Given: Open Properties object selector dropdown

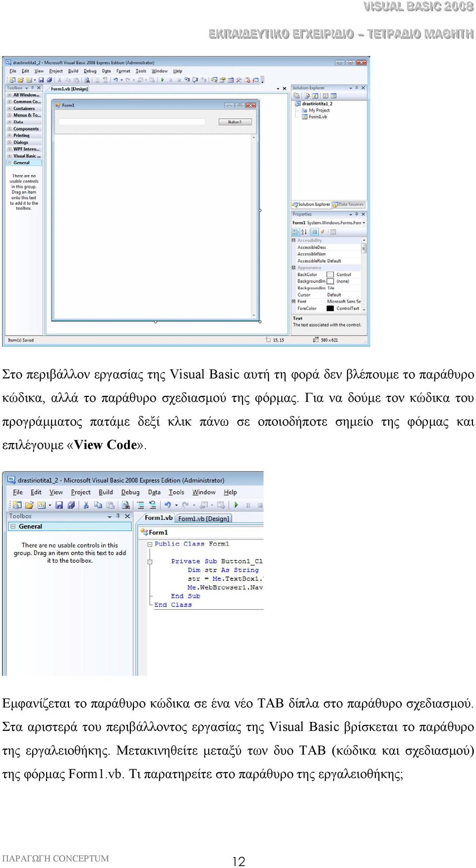Looking at the screenshot, I should 364,223.
